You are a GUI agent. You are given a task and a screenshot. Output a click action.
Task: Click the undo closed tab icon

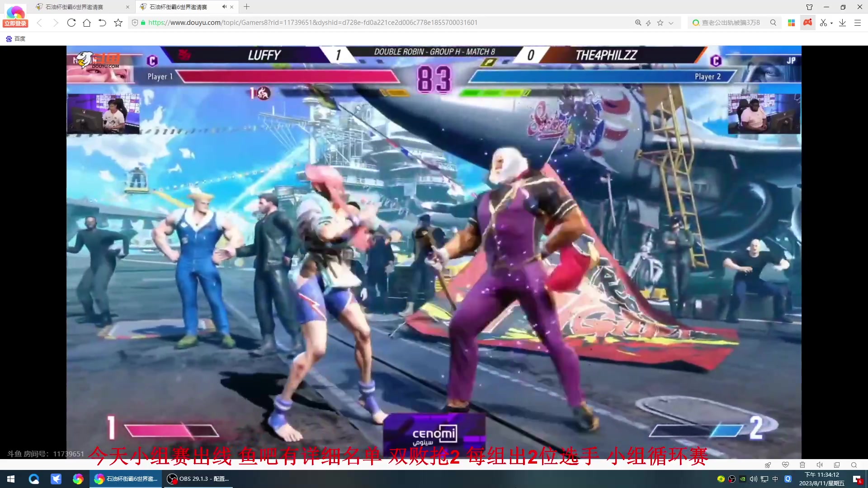(x=102, y=23)
